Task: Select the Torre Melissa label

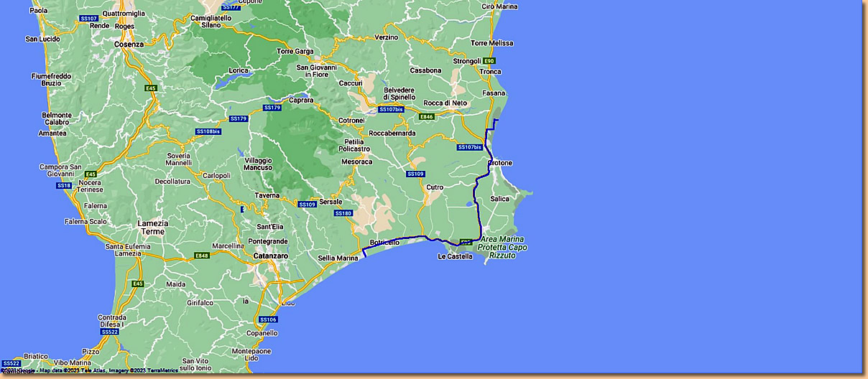Action: click(x=492, y=43)
